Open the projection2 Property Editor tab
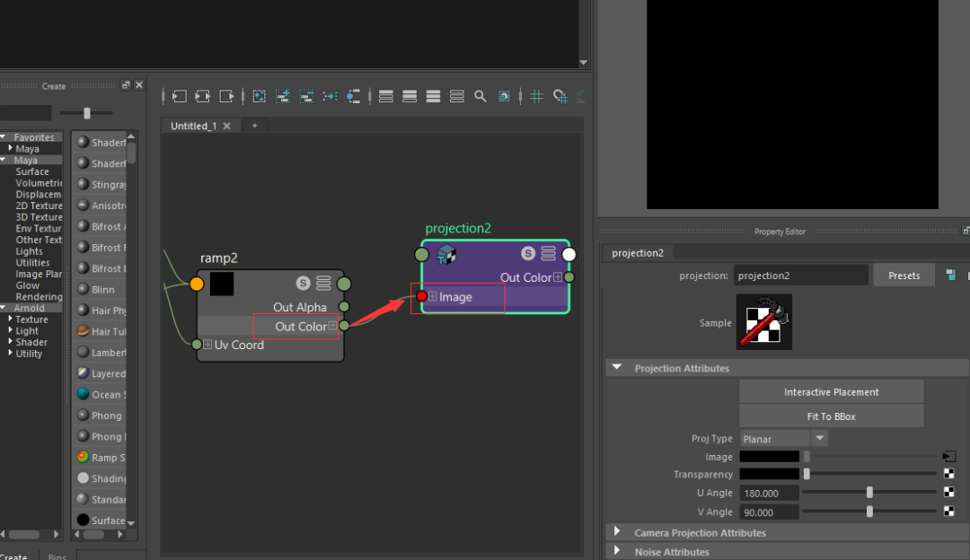Viewport: 970px width, 560px height. coord(637,253)
